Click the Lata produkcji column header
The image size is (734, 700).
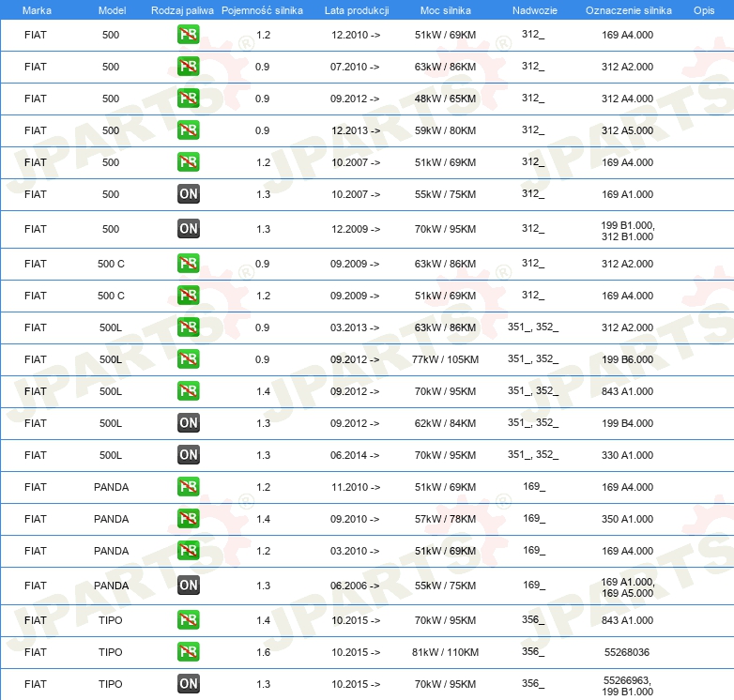tap(357, 10)
